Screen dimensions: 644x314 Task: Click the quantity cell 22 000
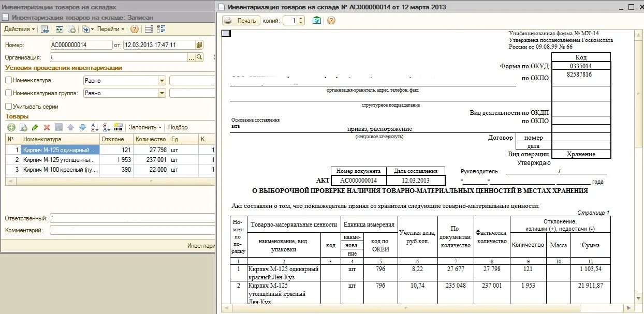pyautogui.click(x=151, y=170)
